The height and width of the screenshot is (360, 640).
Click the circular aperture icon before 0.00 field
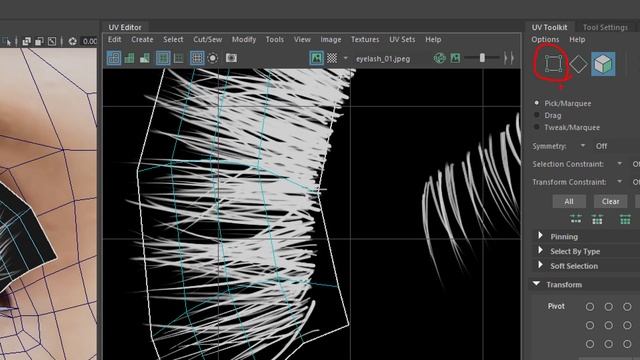click(73, 41)
